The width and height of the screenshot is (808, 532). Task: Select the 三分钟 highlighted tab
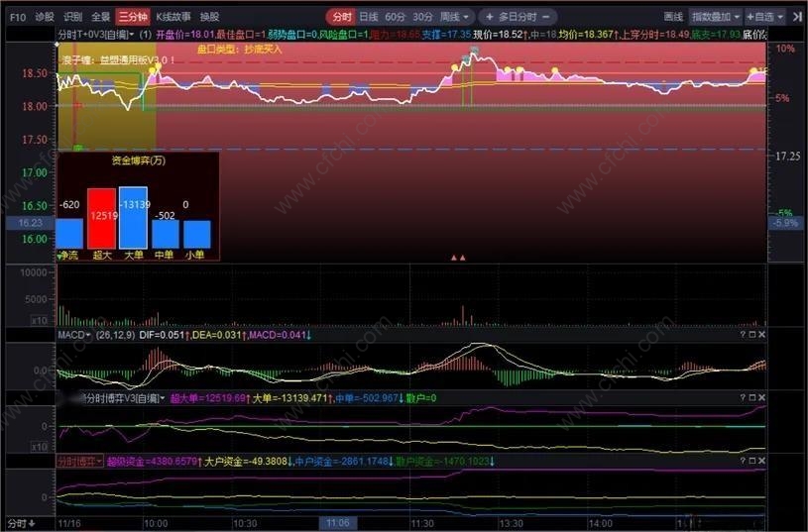point(133,17)
